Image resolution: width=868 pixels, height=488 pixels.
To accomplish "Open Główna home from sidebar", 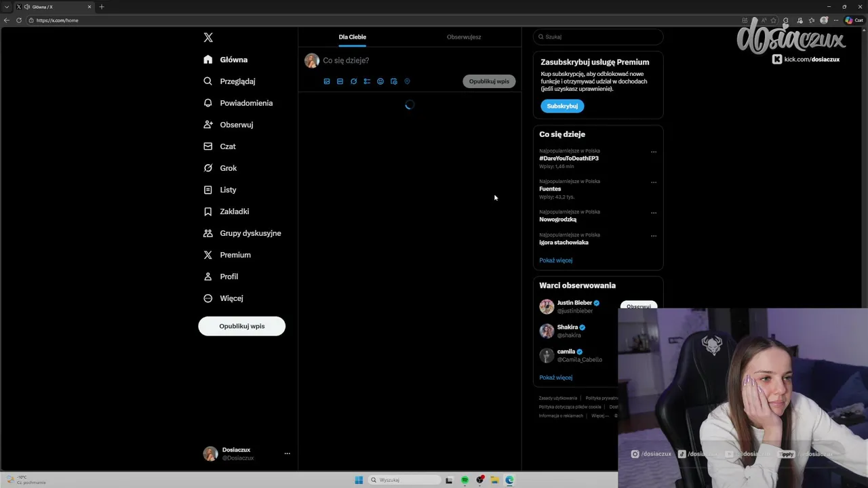I will point(226,60).
